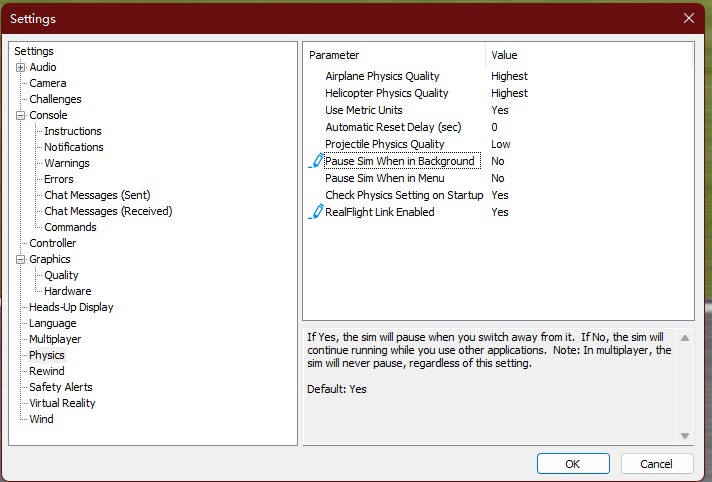The height and width of the screenshot is (482, 712).
Task: Toggle Use Metric Units value Yes
Action: point(500,110)
